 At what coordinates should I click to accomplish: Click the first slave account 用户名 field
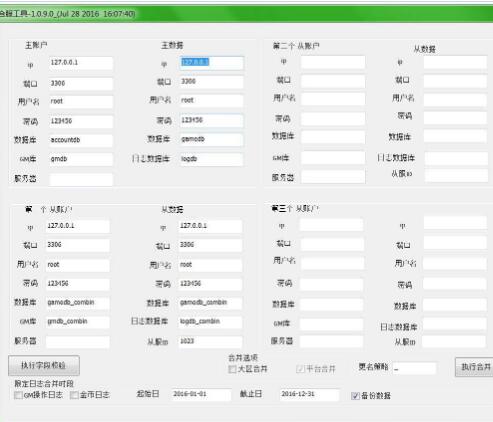78,265
